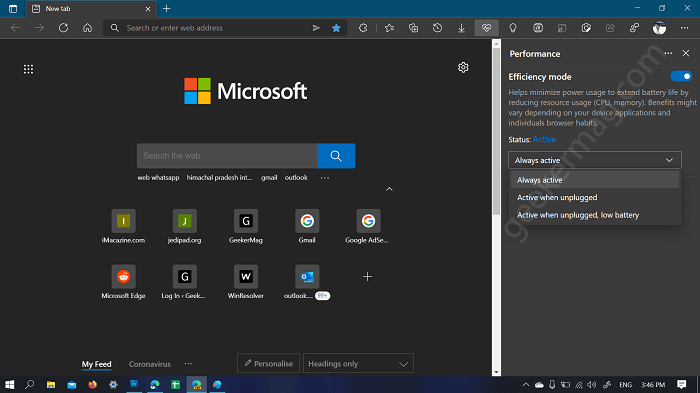Open the app launcher grid on new tab page
Image resolution: width=700 pixels, height=393 pixels.
(x=28, y=69)
